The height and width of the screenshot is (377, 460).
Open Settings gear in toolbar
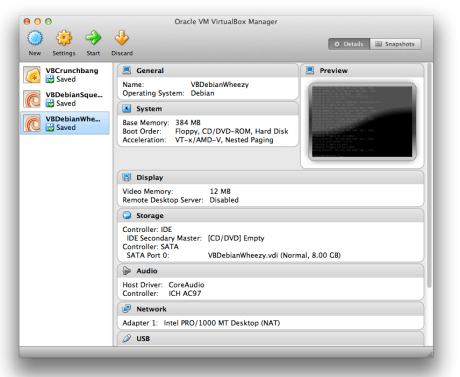64,38
